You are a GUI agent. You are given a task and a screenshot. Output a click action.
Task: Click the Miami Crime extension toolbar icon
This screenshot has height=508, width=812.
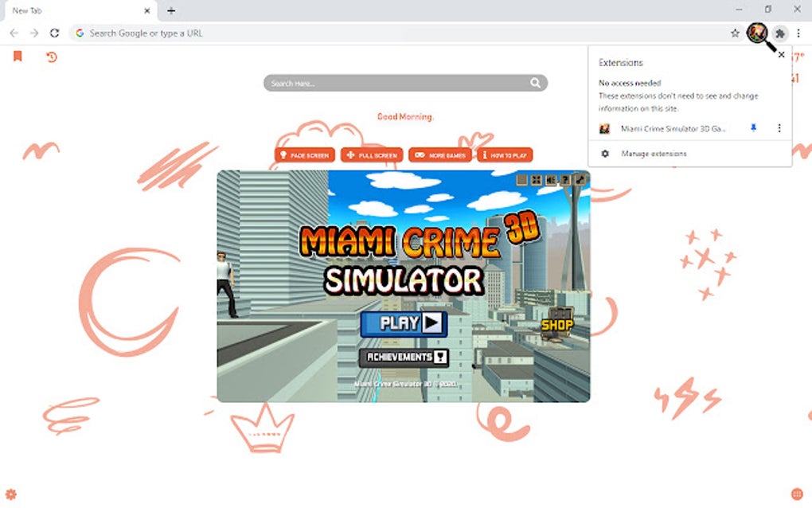coord(756,33)
